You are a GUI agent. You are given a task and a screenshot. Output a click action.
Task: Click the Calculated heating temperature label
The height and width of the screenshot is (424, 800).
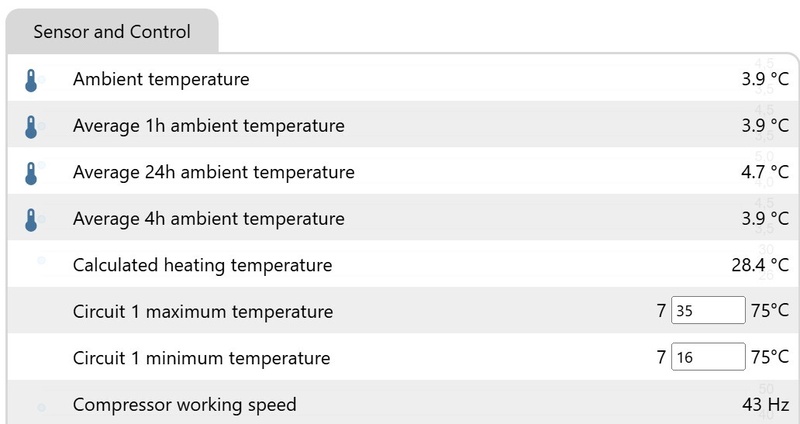(x=202, y=265)
